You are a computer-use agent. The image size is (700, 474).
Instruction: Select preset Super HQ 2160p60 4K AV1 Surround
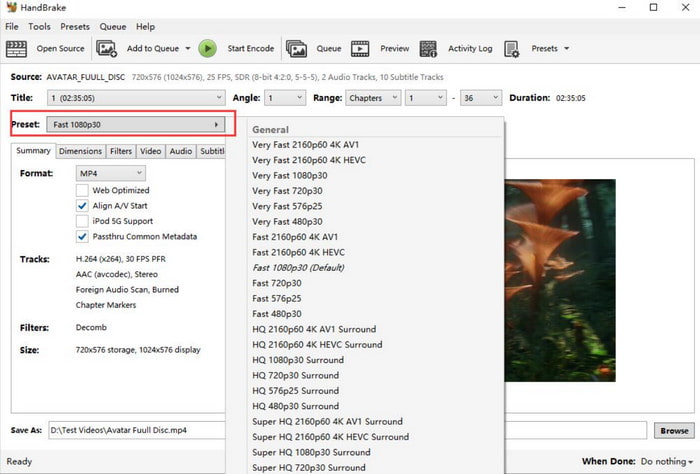point(327,422)
